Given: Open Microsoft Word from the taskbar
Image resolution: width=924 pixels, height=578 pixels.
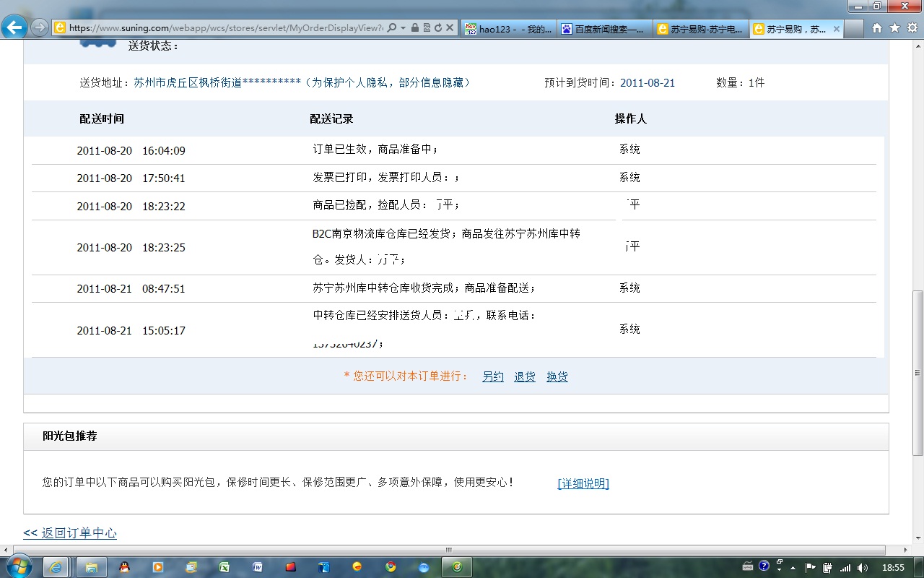Looking at the screenshot, I should (x=258, y=566).
